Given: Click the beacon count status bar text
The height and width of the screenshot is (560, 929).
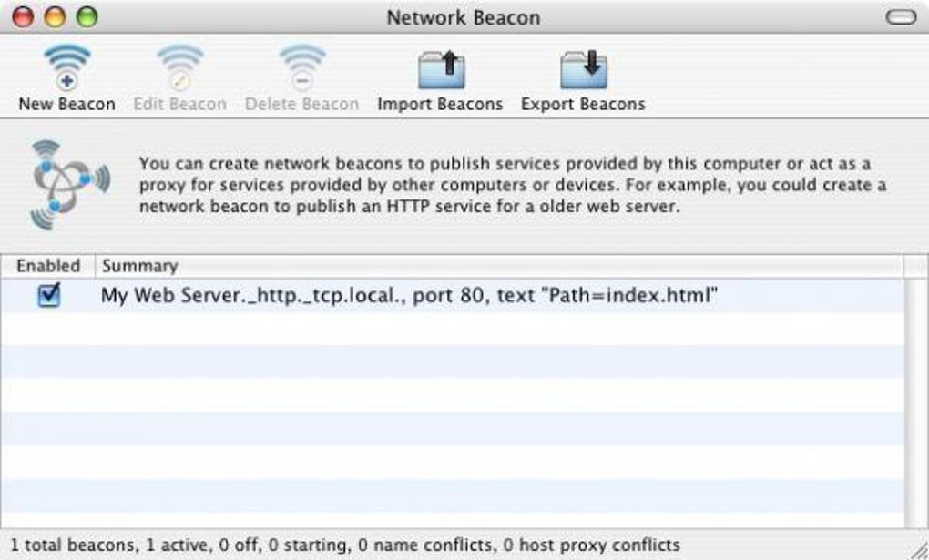Looking at the screenshot, I should point(345,545).
